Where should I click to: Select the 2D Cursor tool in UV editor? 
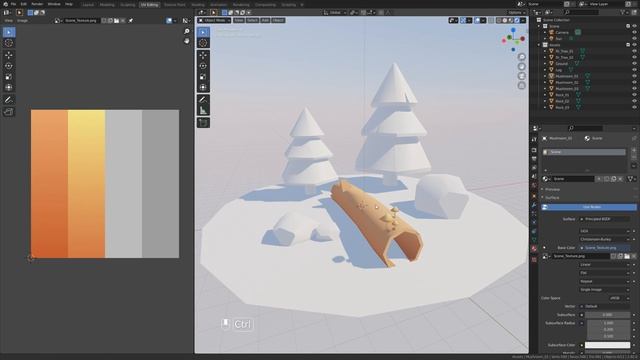[9, 43]
